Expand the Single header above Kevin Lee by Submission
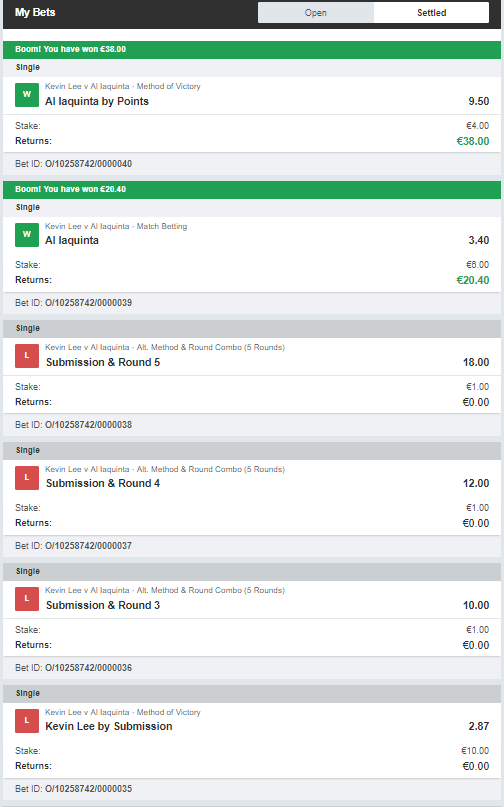Image resolution: width=504 pixels, height=807 pixels. coord(252,693)
